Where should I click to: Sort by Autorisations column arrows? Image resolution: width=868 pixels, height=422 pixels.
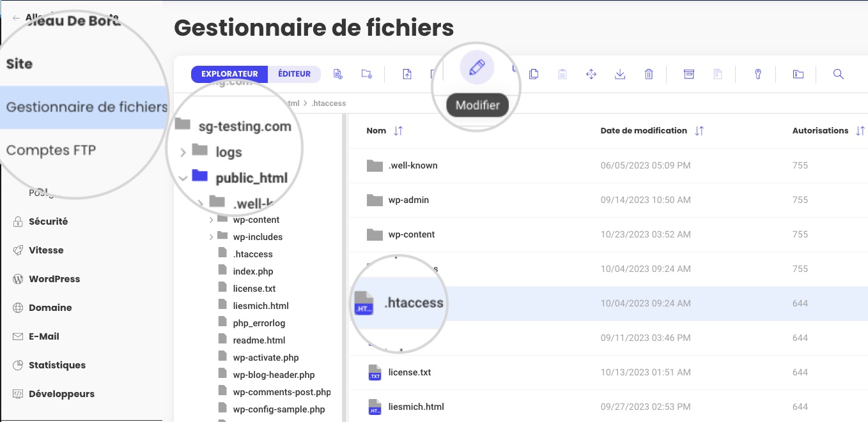pyautogui.click(x=860, y=131)
